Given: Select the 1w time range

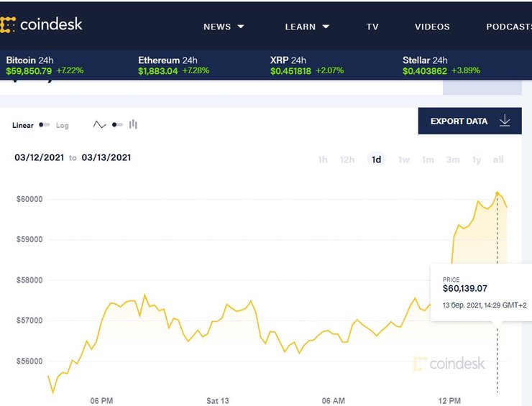Looking at the screenshot, I should tap(404, 160).
